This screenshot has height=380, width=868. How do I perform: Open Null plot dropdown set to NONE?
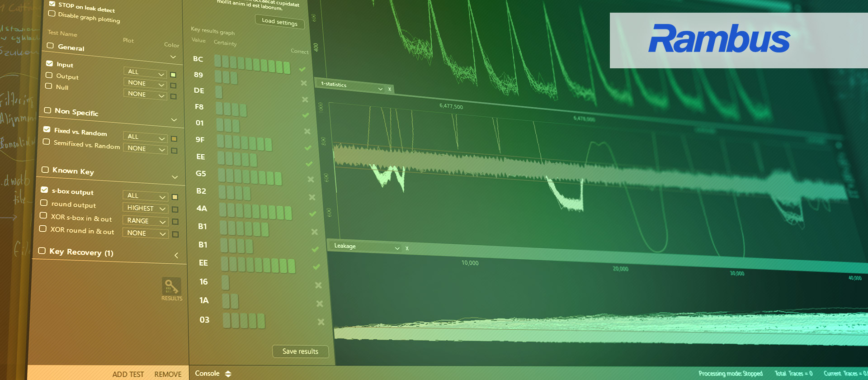coord(145,94)
